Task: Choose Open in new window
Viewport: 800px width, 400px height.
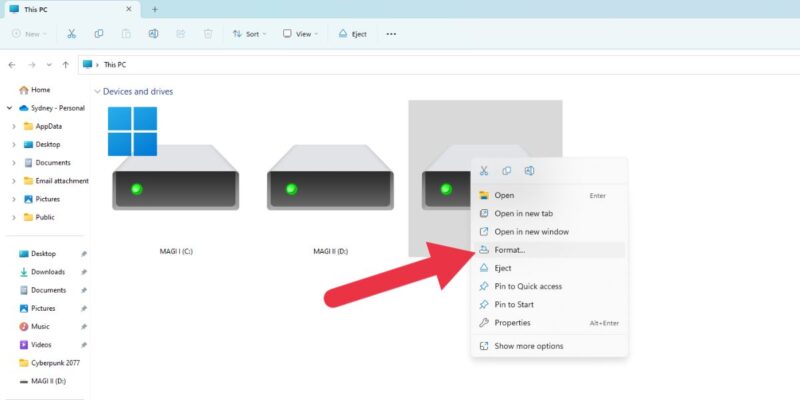Action: coord(549,232)
